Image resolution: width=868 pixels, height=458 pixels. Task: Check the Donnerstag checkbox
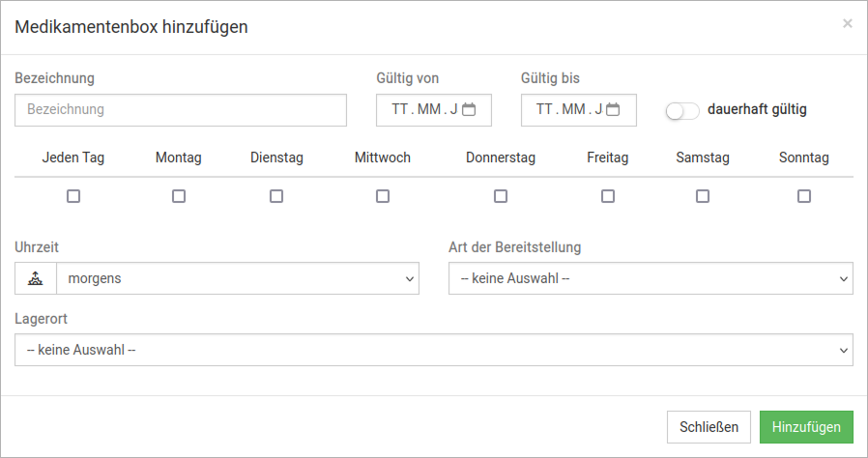click(501, 196)
